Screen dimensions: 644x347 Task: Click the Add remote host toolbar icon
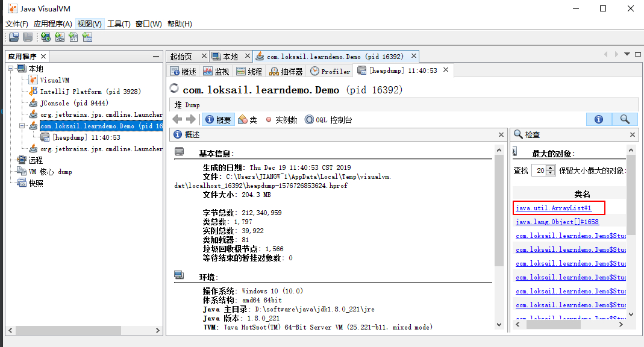46,37
